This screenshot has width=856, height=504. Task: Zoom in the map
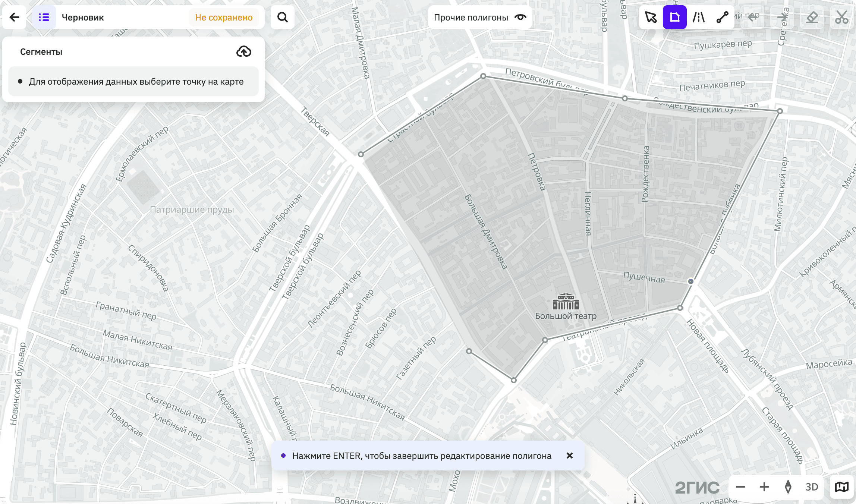764,487
